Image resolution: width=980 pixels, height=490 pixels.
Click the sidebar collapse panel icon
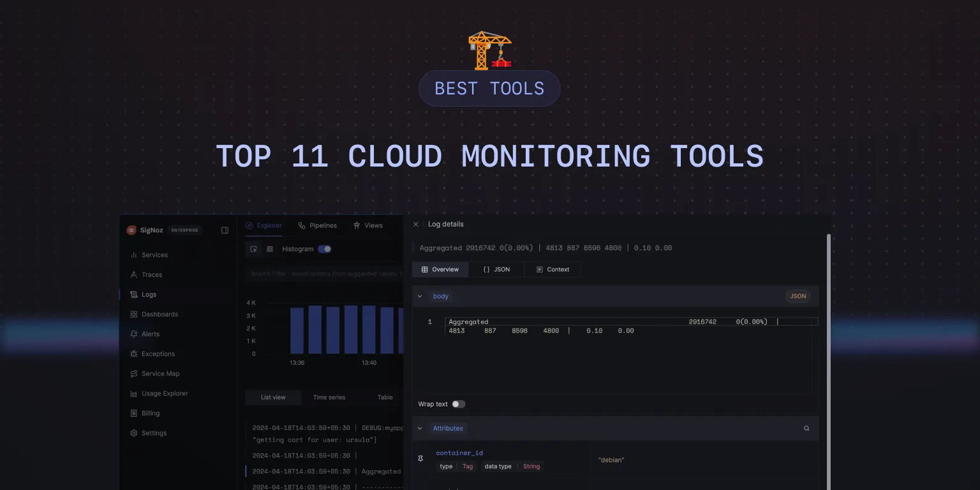click(225, 230)
